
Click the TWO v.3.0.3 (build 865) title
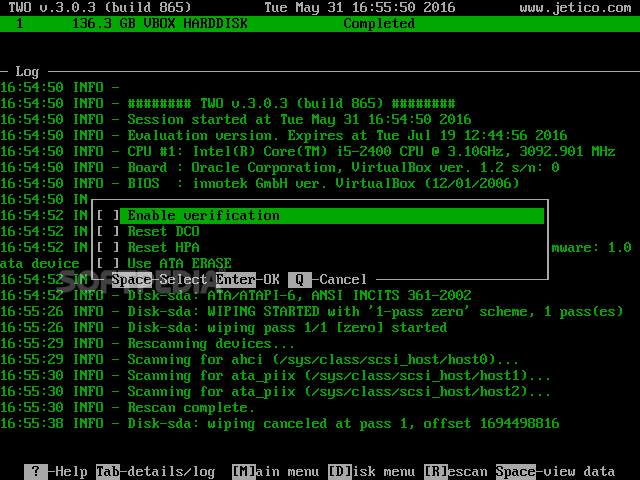tap(100, 7)
